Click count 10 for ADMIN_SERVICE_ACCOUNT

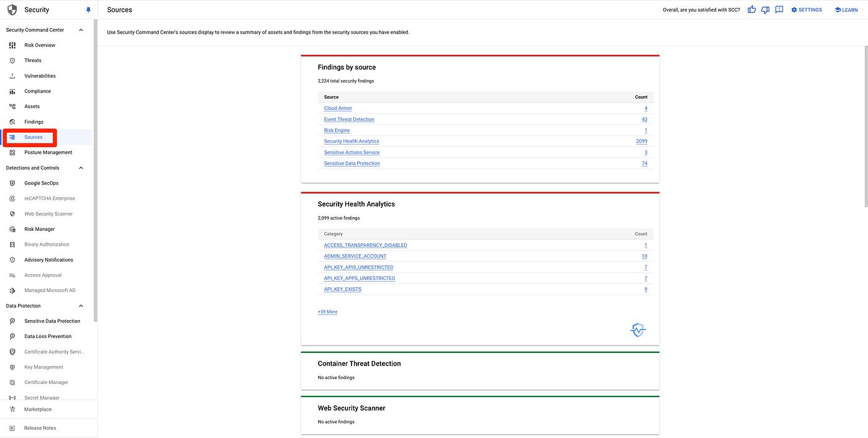(644, 256)
